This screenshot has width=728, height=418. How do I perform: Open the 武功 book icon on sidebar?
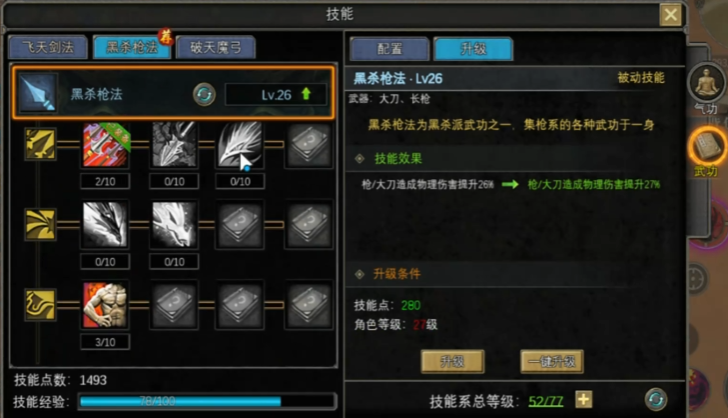(708, 147)
